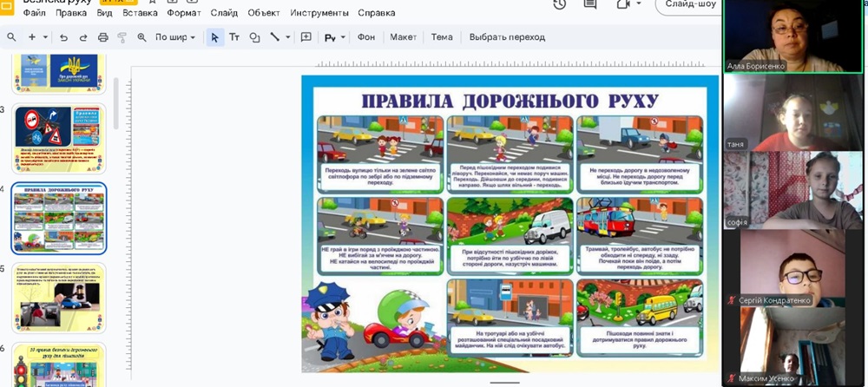Click the slide title ПРАВИЛА ДОРОЖНЬОГО РУХУ

pyautogui.click(x=510, y=102)
